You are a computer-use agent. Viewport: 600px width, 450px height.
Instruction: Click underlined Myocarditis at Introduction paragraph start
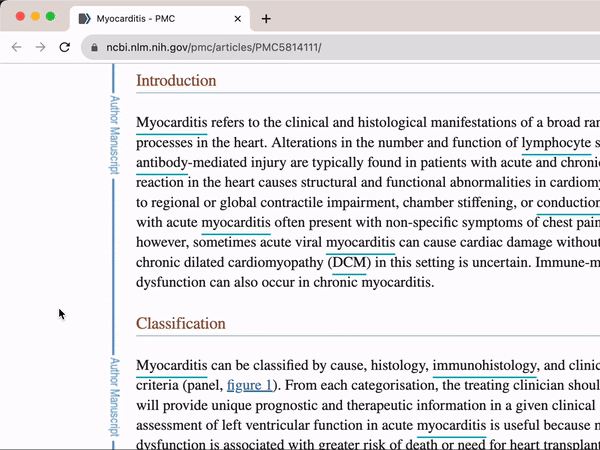(171, 123)
